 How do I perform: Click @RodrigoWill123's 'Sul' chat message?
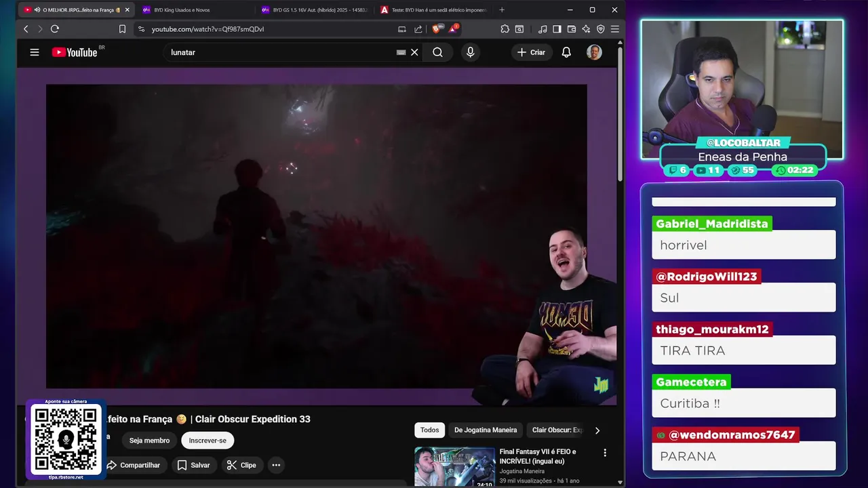(743, 298)
